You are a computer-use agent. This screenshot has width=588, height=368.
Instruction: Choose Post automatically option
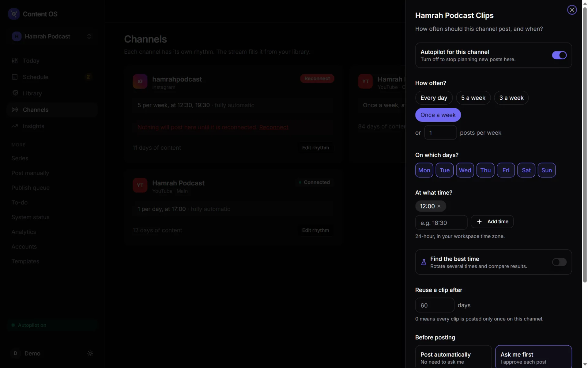[453, 357]
